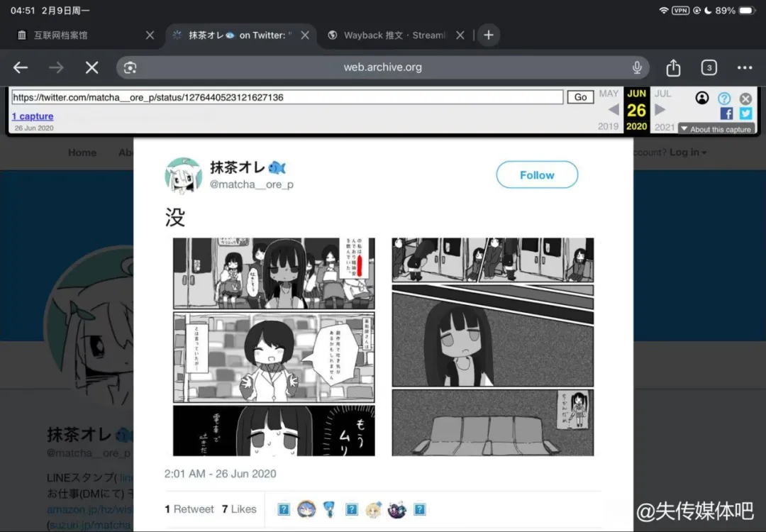Viewport: 766px width, 532px height.
Task: Click the middle question-mark liker avatar
Action: 351,509
